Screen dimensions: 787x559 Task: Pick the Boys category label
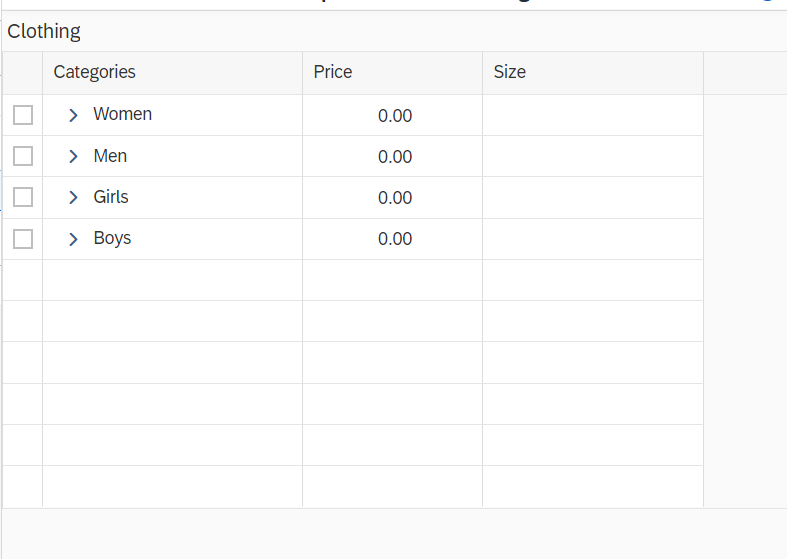click(112, 238)
